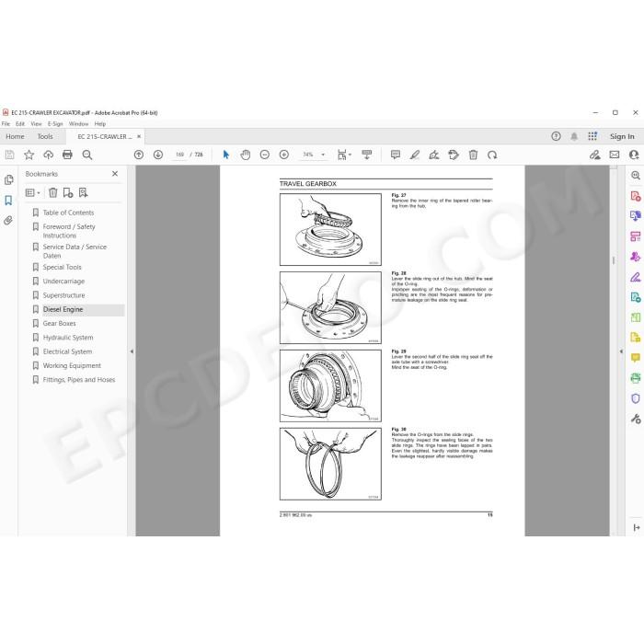
Task: Open the Page Thumbnails panel icon
Action: [x=8, y=180]
